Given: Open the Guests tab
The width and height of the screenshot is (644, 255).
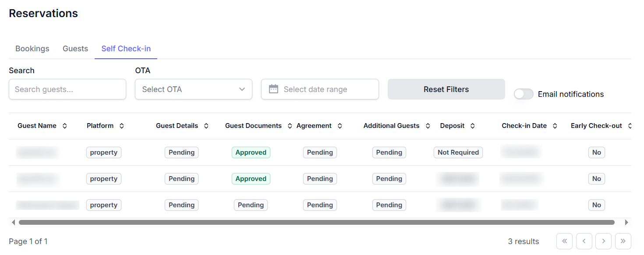Looking at the screenshot, I should pyautogui.click(x=75, y=49).
